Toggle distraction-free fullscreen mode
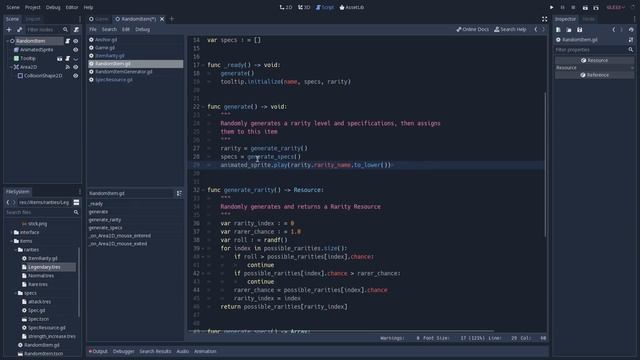The height and width of the screenshot is (360, 640). 544,19
